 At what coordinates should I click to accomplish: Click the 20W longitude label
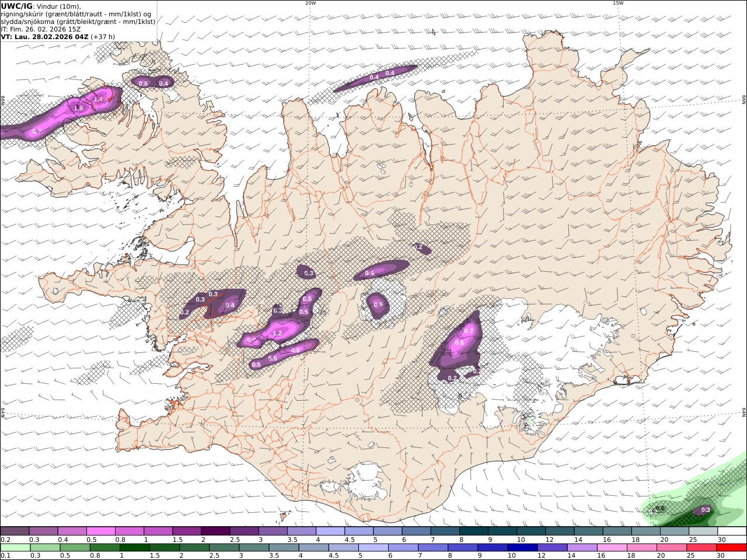click(x=310, y=3)
